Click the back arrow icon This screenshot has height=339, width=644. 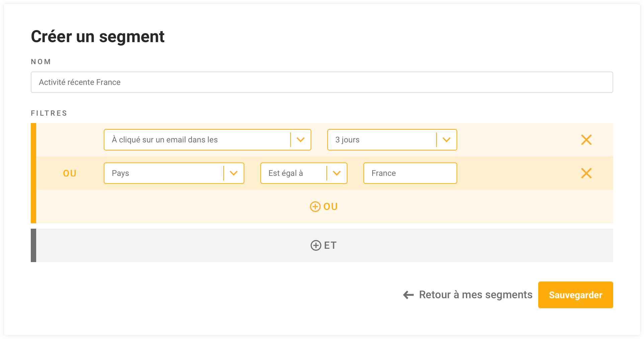(x=408, y=295)
